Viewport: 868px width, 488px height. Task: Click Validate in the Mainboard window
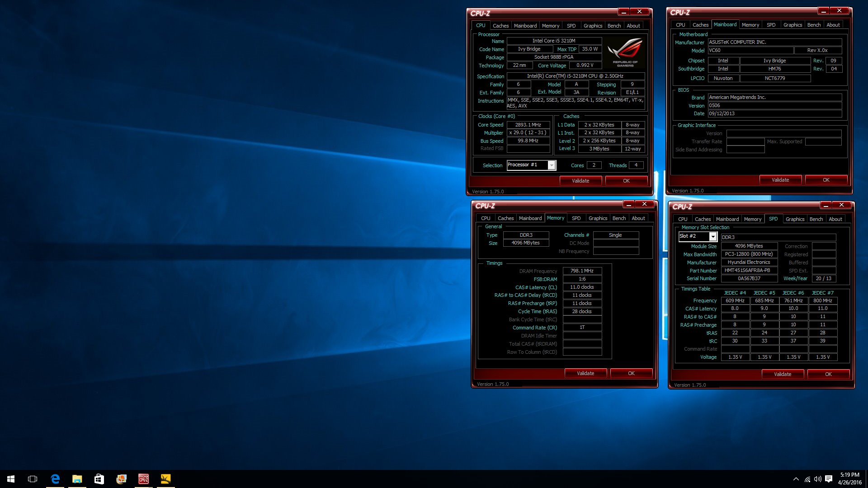click(780, 180)
